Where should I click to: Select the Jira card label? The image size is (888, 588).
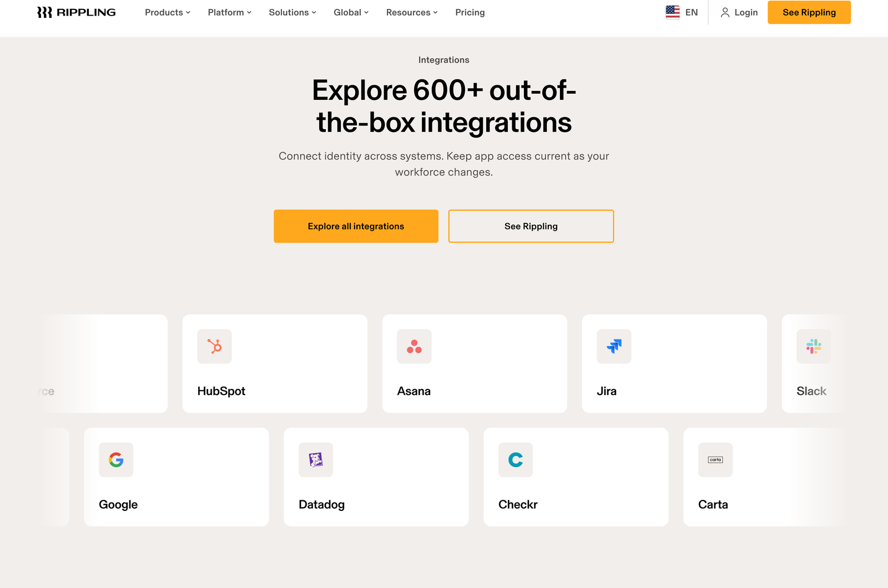coord(607,391)
